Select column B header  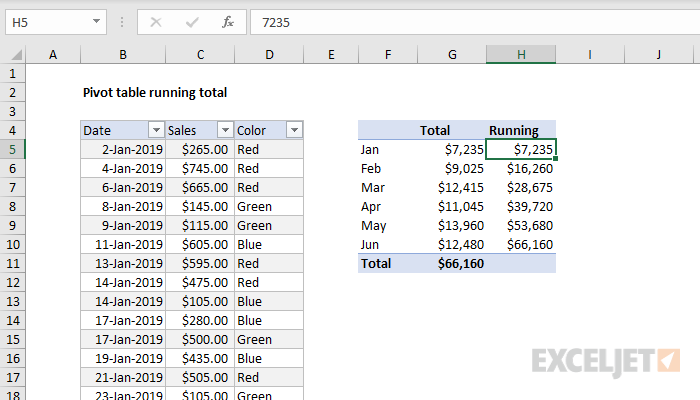123,55
